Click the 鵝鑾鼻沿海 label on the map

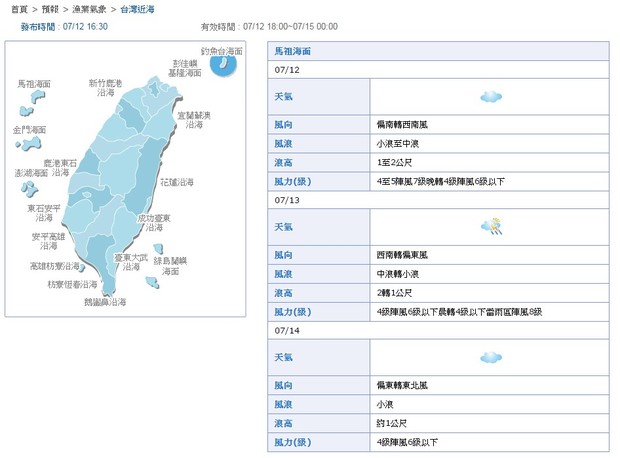105,301
